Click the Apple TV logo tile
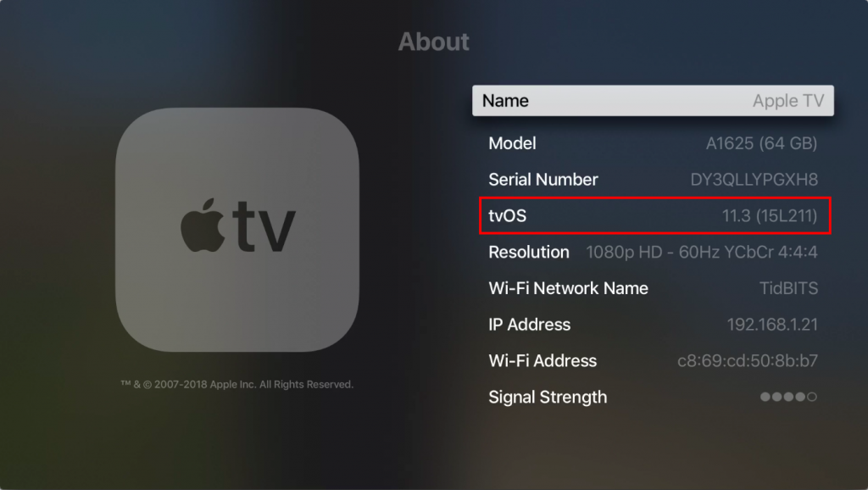The width and height of the screenshot is (868, 490). [x=237, y=229]
